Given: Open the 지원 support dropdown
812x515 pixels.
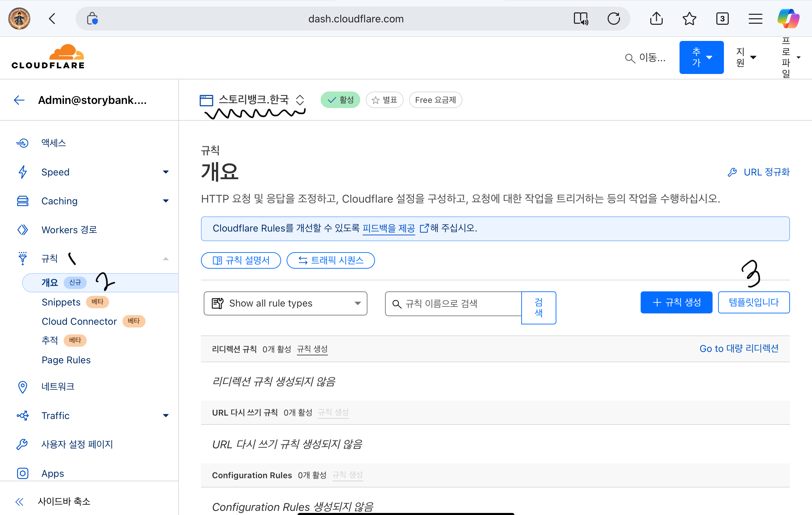Looking at the screenshot, I should point(746,57).
